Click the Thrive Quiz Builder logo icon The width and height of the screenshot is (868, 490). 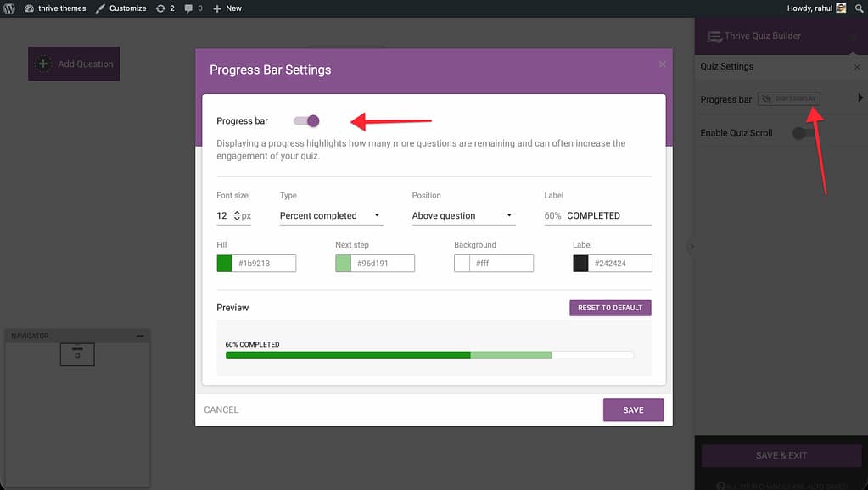click(x=711, y=36)
